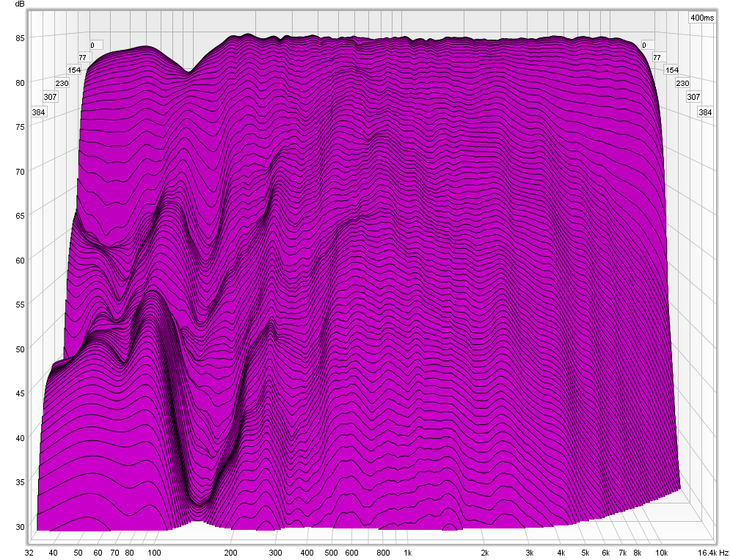Click the 307 ms label on right time axis

pyautogui.click(x=694, y=97)
